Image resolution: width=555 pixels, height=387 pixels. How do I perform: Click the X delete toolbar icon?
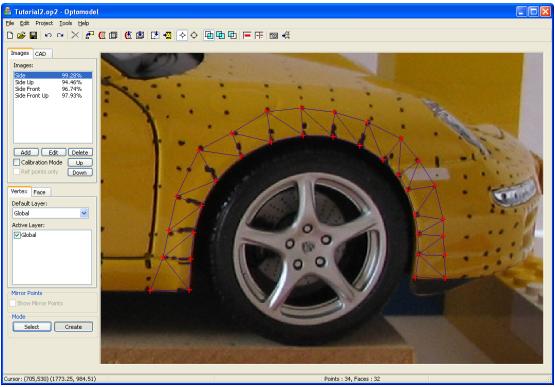[75, 35]
